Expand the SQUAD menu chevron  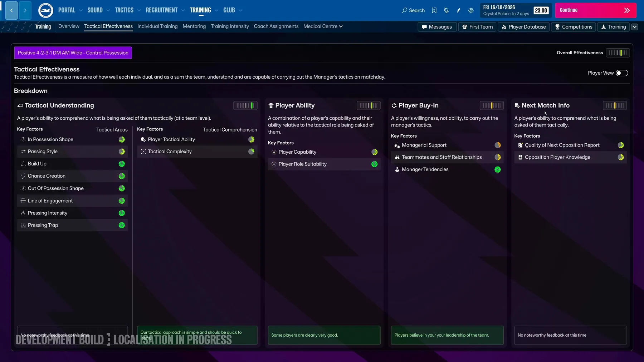click(108, 10)
